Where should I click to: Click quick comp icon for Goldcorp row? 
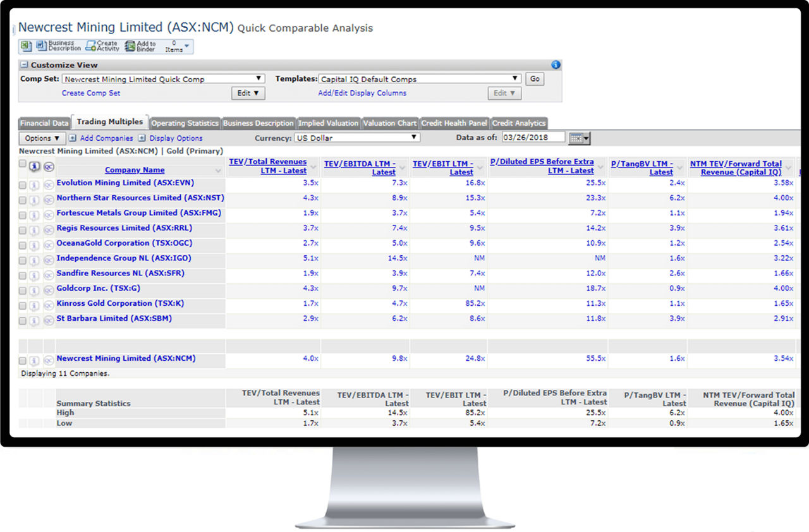tap(49, 291)
